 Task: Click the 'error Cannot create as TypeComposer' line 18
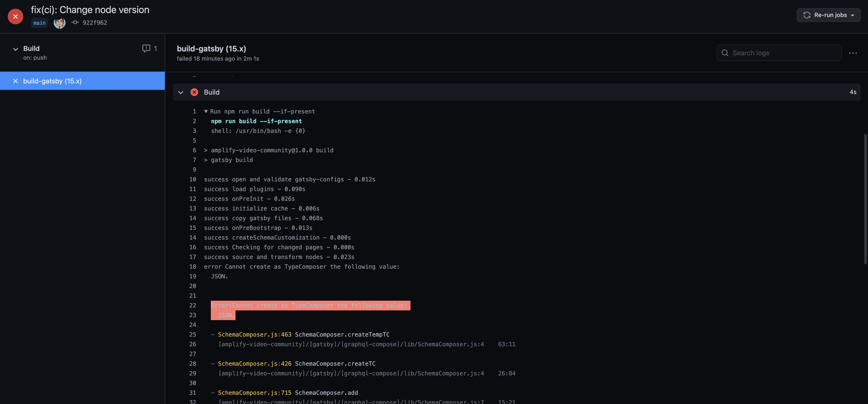point(302,267)
